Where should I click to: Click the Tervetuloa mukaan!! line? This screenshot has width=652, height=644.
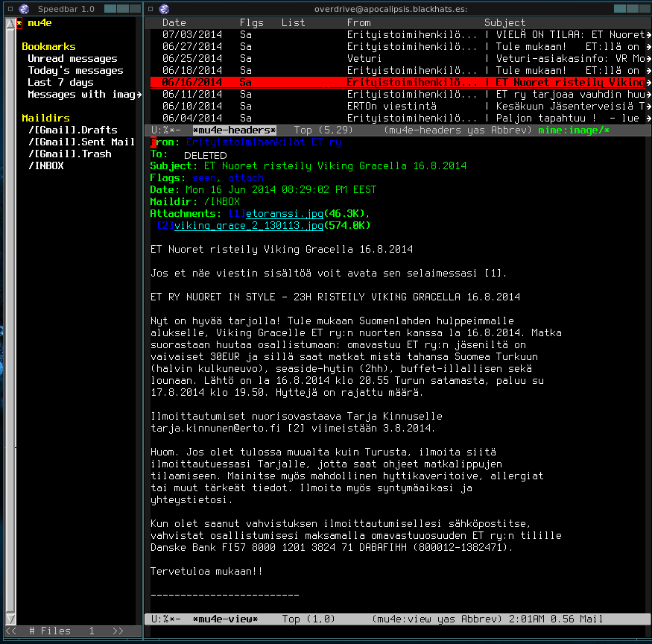click(206, 571)
